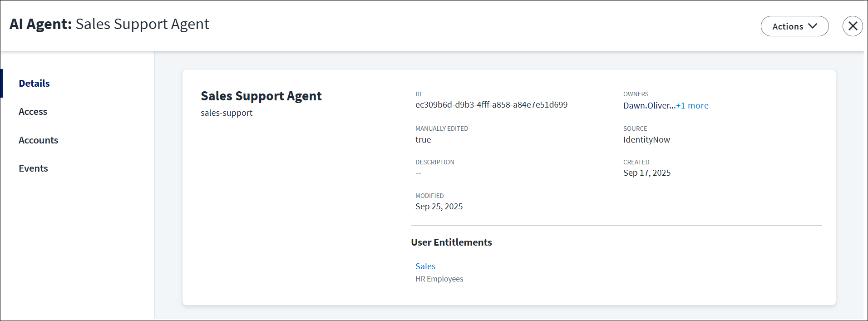Open the Actions dropdown menu
The image size is (868, 321).
pyautogui.click(x=794, y=26)
